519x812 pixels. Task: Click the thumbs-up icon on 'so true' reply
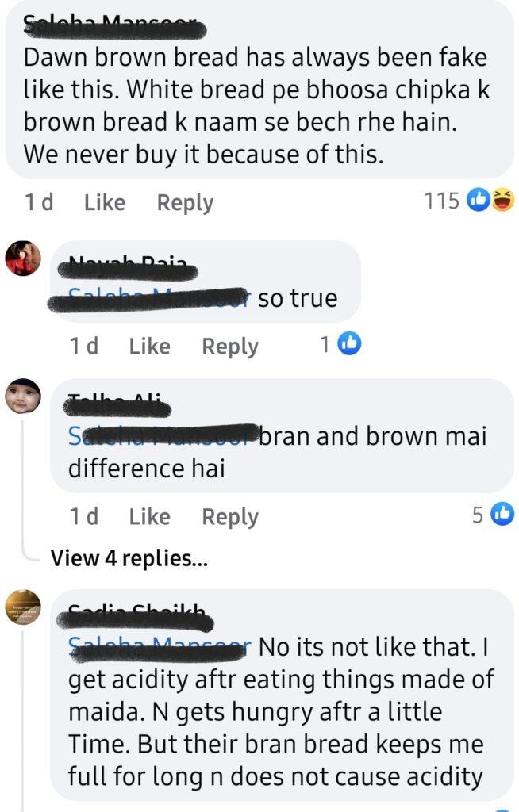[349, 344]
